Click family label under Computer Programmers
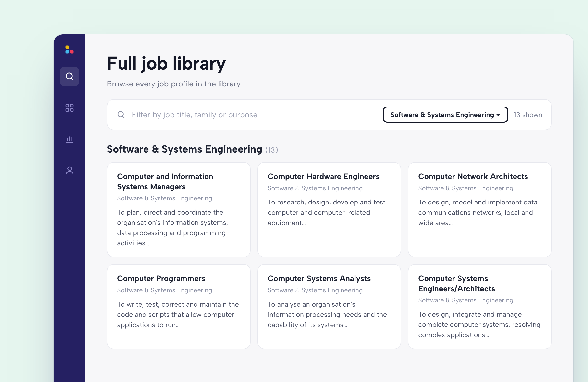Image resolution: width=588 pixels, height=382 pixels. (x=165, y=290)
